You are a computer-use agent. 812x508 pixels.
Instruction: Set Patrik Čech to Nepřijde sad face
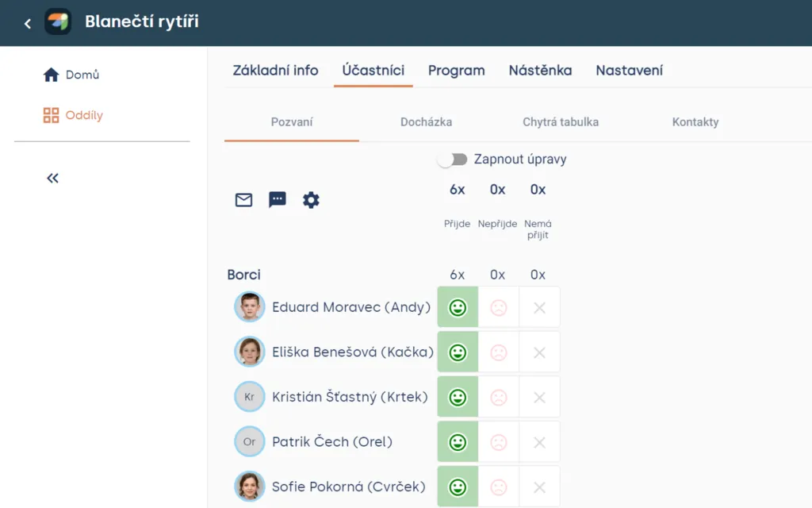point(498,442)
